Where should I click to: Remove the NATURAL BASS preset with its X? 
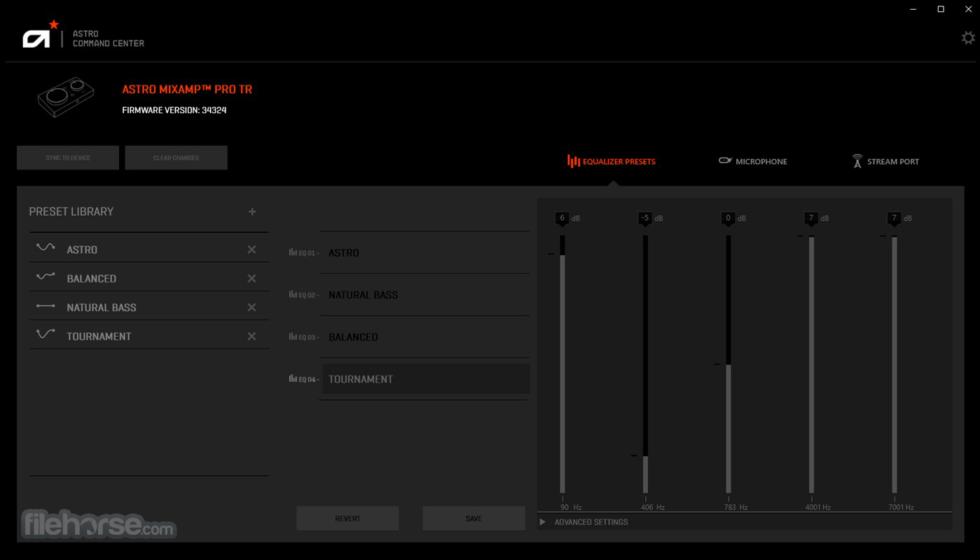click(x=251, y=307)
